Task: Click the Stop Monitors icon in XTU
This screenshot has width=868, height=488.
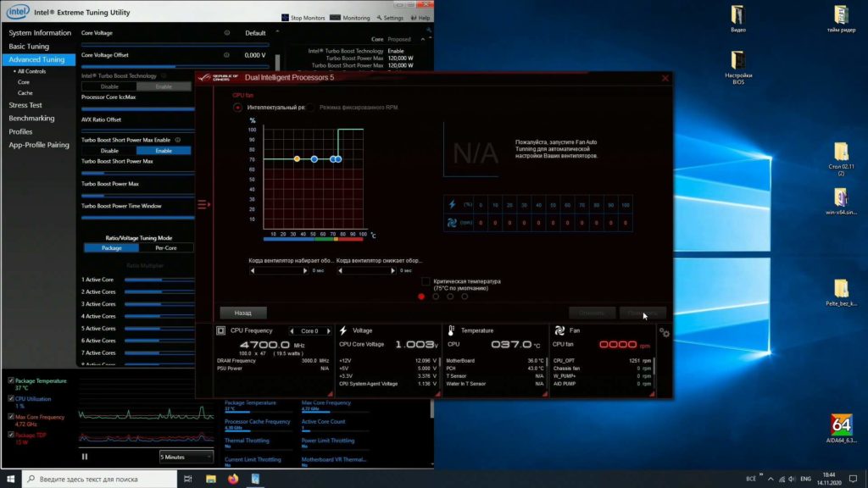Action: click(285, 18)
